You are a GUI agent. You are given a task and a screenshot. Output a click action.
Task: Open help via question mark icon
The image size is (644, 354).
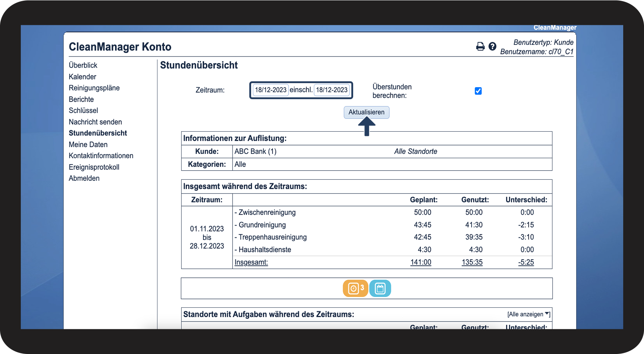tap(492, 46)
